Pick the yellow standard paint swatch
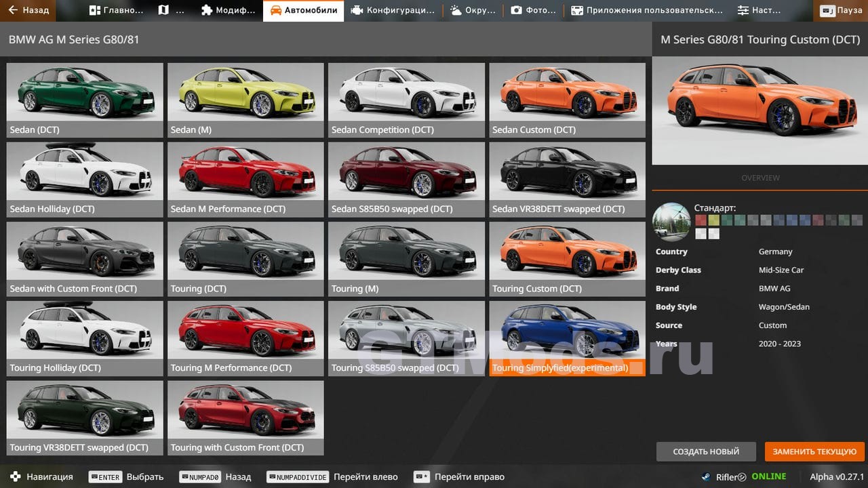The image size is (868, 488). [x=713, y=220]
